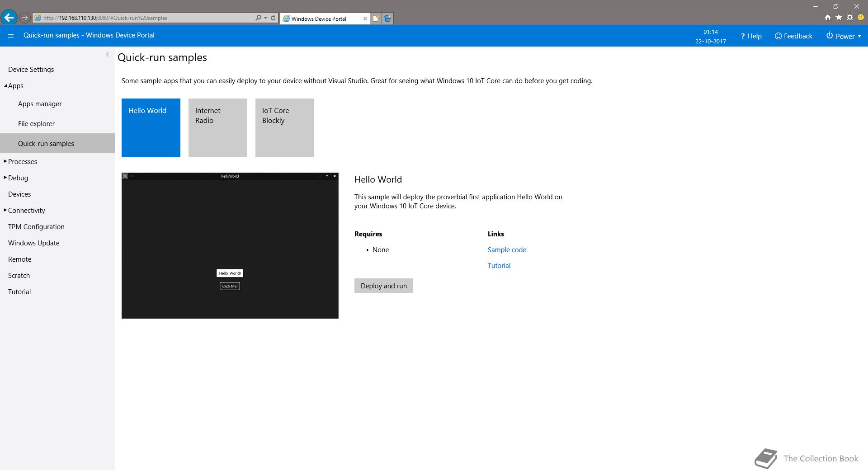Open the Help link in the header
The image size is (868, 470).
click(751, 36)
